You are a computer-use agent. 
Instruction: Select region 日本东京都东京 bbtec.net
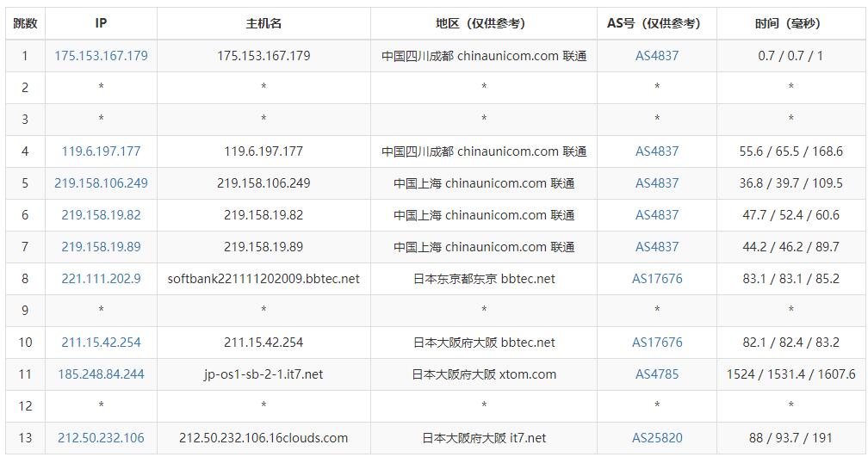[x=484, y=279]
